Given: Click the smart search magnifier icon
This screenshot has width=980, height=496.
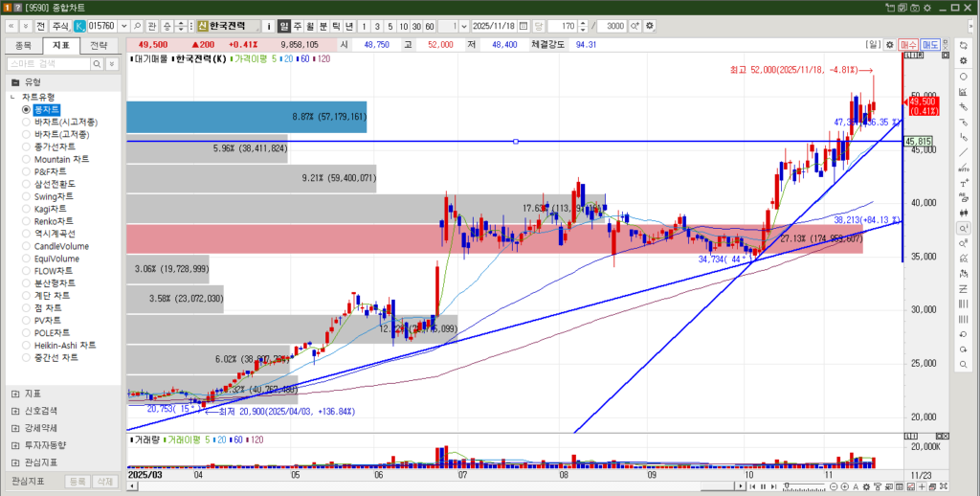Looking at the screenshot, I should (97, 63).
